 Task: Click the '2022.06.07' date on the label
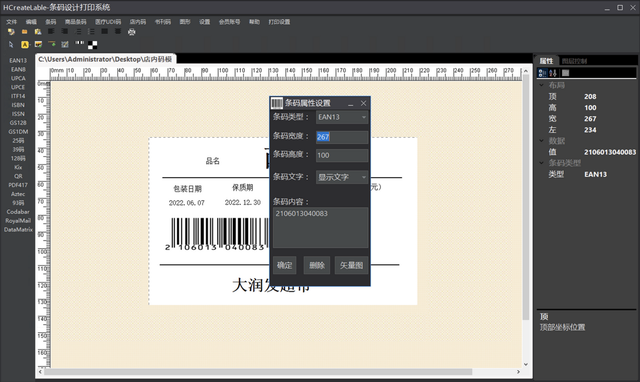click(x=187, y=203)
